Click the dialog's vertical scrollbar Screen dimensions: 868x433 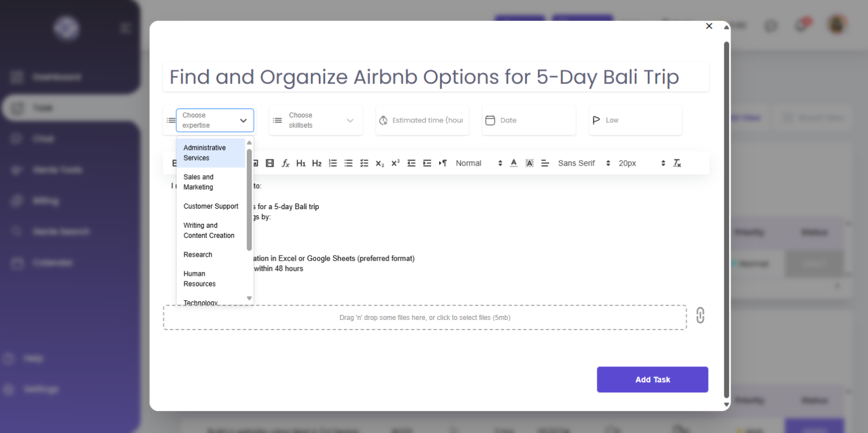pyautogui.click(x=727, y=219)
